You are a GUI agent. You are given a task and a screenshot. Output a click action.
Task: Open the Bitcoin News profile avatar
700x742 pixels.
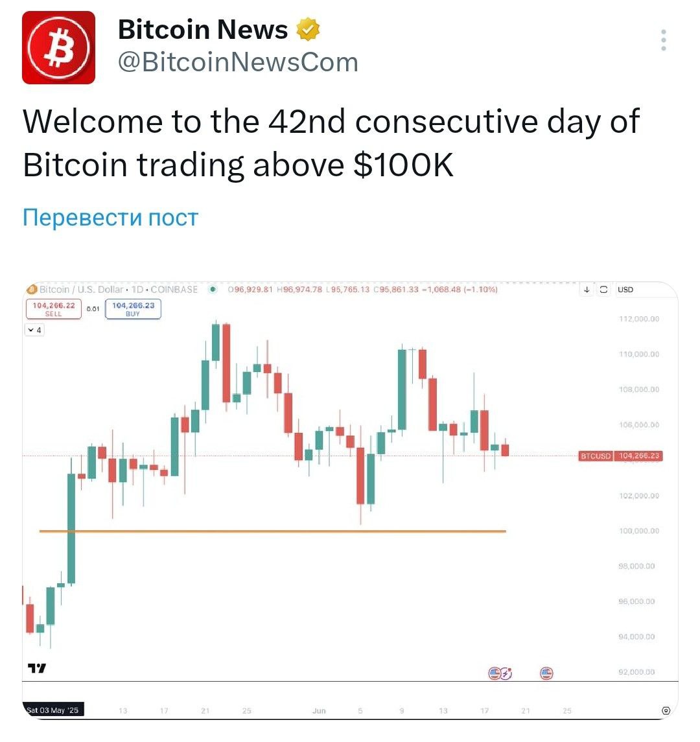click(x=59, y=48)
